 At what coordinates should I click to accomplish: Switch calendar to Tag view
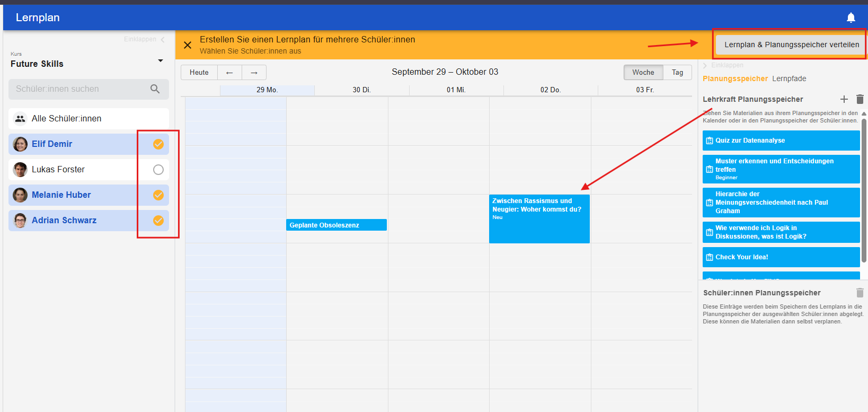[677, 73]
